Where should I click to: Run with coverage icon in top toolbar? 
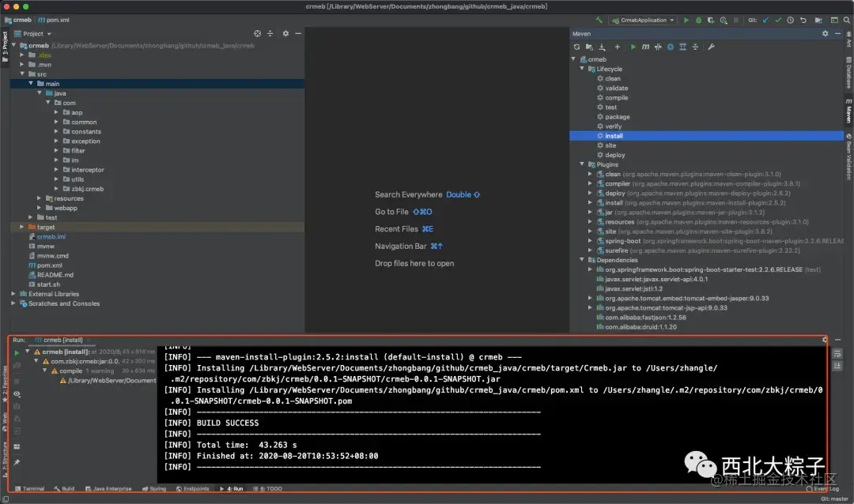711,20
